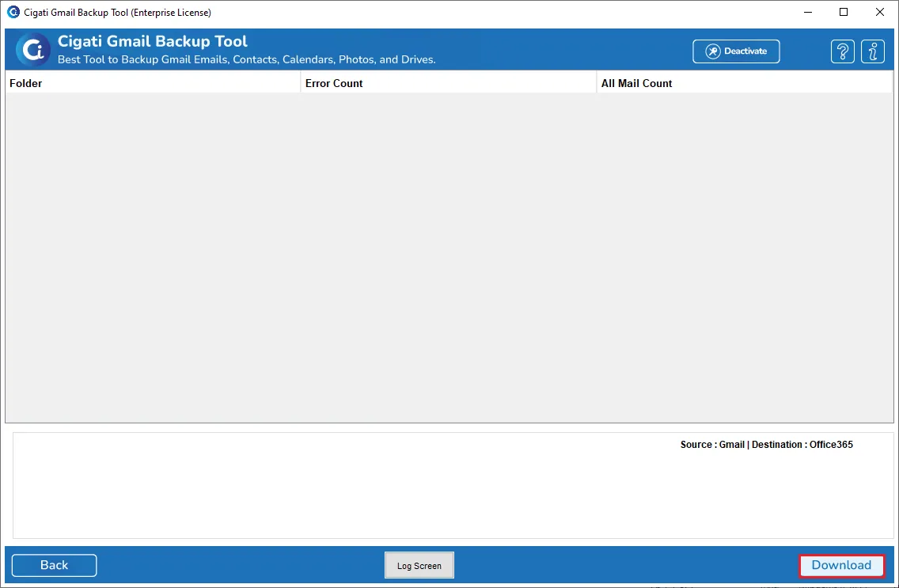Click the title bar app icon
The height and width of the screenshot is (588, 899).
click(x=13, y=12)
